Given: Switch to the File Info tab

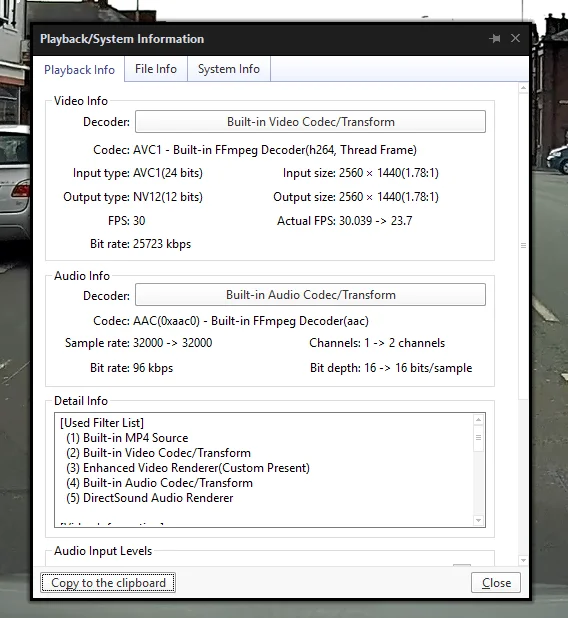Looking at the screenshot, I should pos(156,69).
